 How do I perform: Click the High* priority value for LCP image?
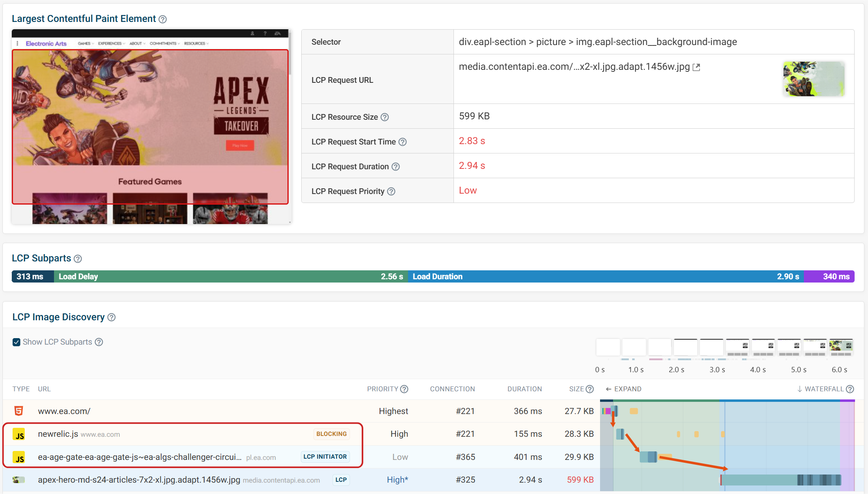(397, 480)
